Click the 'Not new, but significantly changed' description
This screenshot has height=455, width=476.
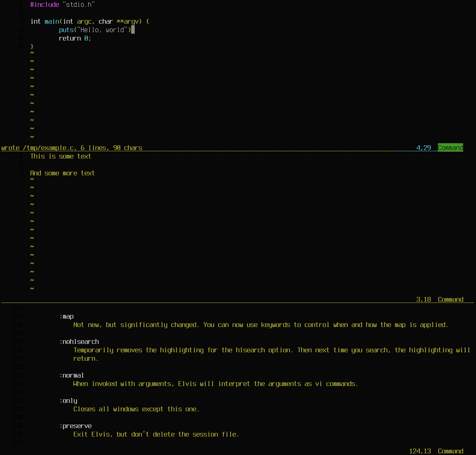pos(261,325)
